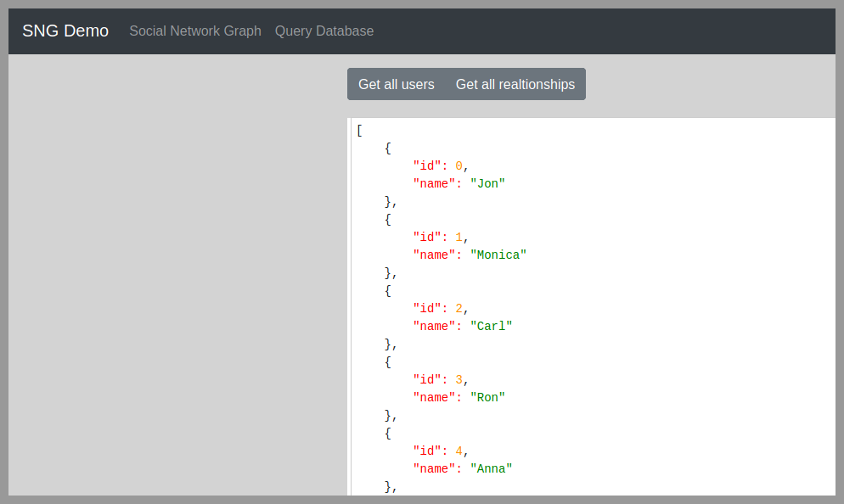Click the opening bracket of the JSON array
The image size is (844, 504).
pos(359,130)
